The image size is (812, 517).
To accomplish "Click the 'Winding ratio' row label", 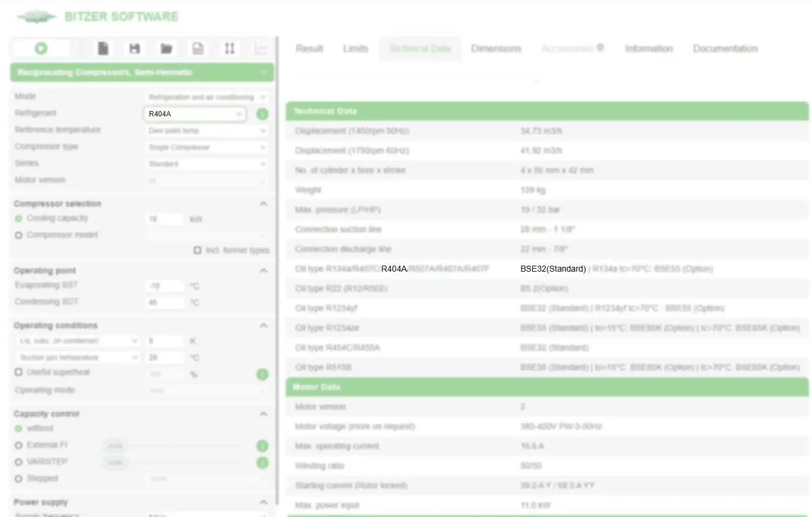I will pyautogui.click(x=319, y=466).
